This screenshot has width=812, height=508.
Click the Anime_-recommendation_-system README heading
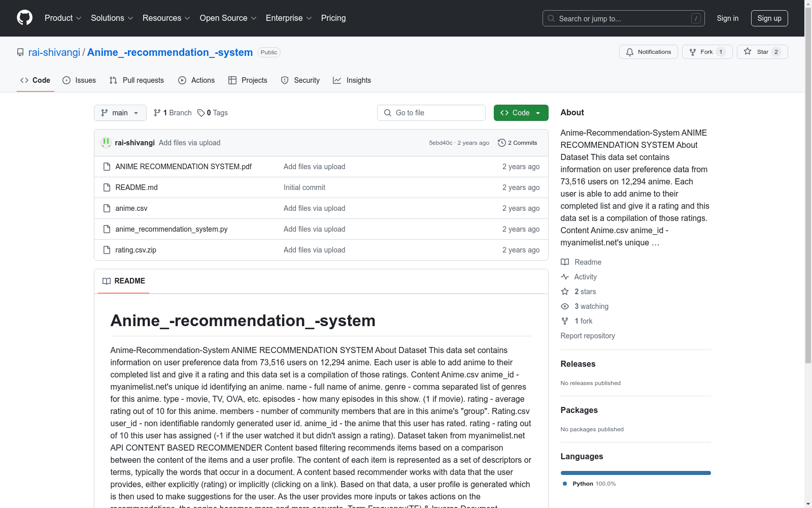243,321
